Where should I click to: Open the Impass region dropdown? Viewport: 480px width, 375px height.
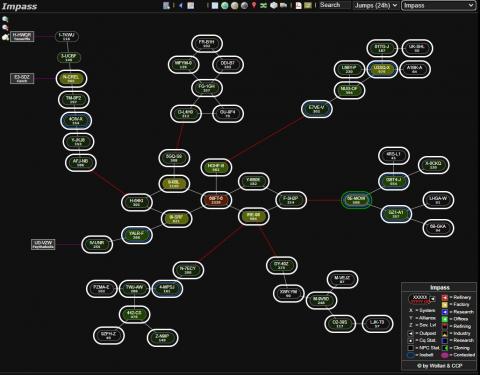click(439, 5)
